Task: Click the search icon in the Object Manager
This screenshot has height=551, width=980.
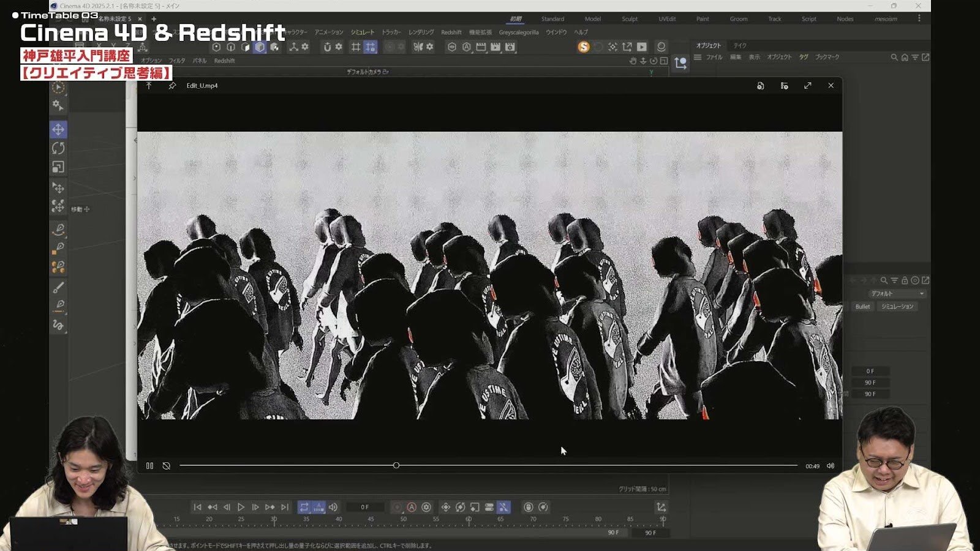Action: coord(894,57)
